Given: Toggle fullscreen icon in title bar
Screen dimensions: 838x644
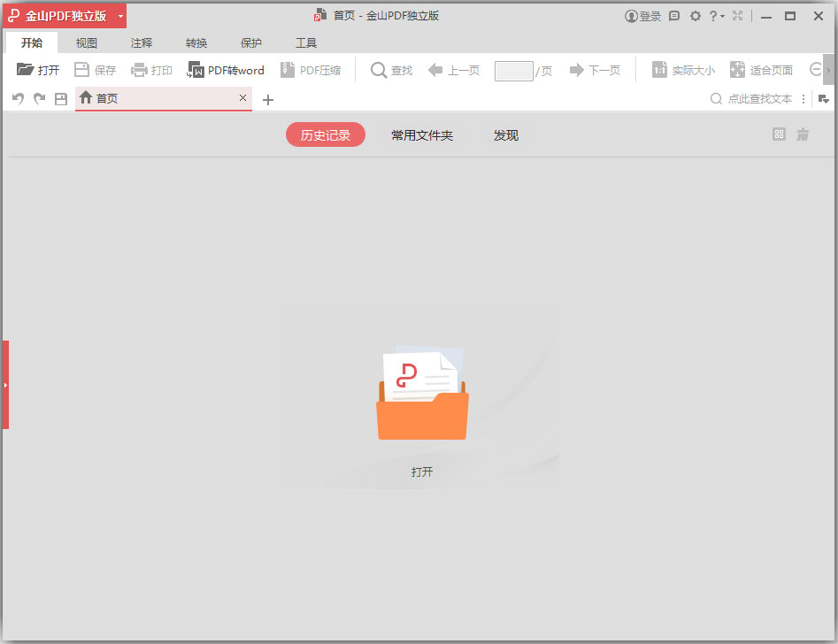Looking at the screenshot, I should click(737, 16).
